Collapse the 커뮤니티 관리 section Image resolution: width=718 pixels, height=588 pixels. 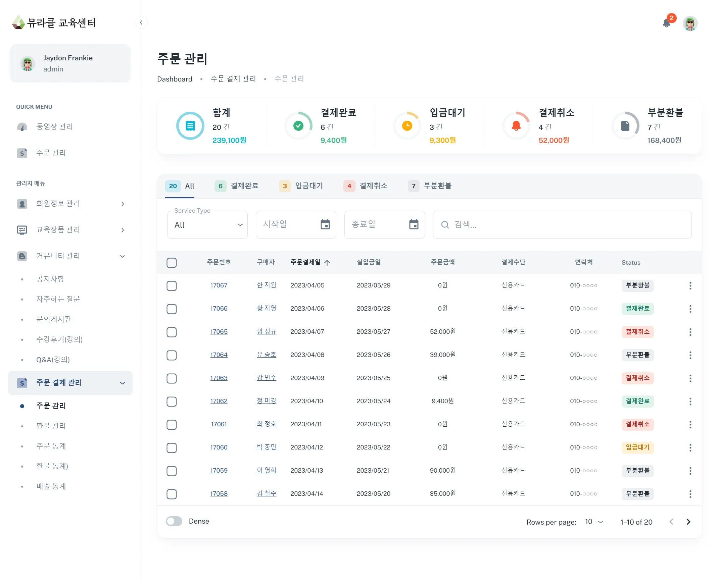(x=123, y=256)
